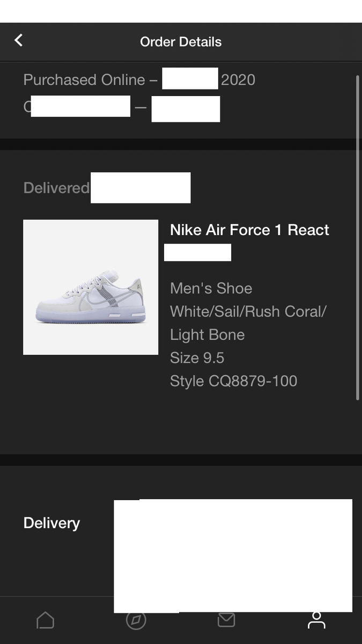Click the Delivered status label
362x644 pixels.
(x=56, y=188)
